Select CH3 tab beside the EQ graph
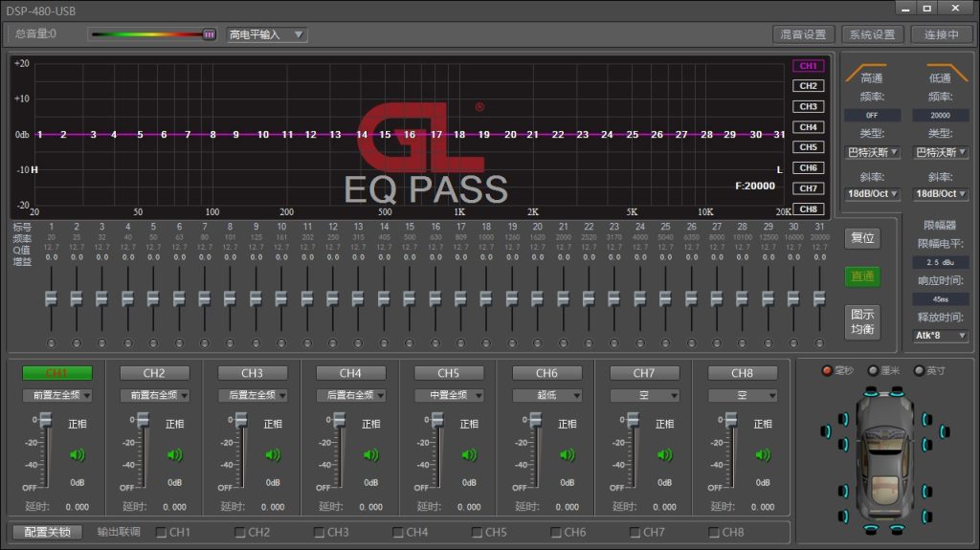 (808, 107)
